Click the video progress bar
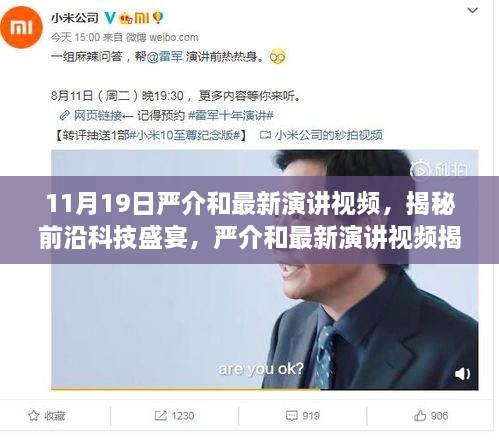499x440 pixels. coord(265,389)
